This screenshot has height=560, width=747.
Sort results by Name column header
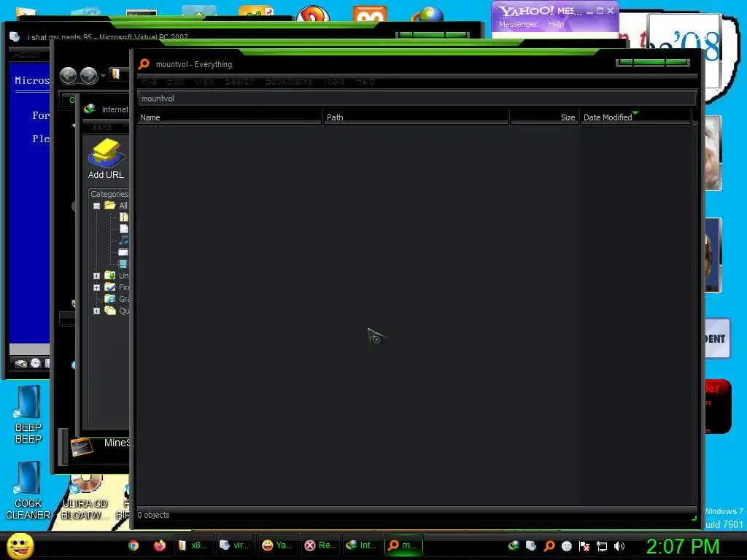pos(230,117)
